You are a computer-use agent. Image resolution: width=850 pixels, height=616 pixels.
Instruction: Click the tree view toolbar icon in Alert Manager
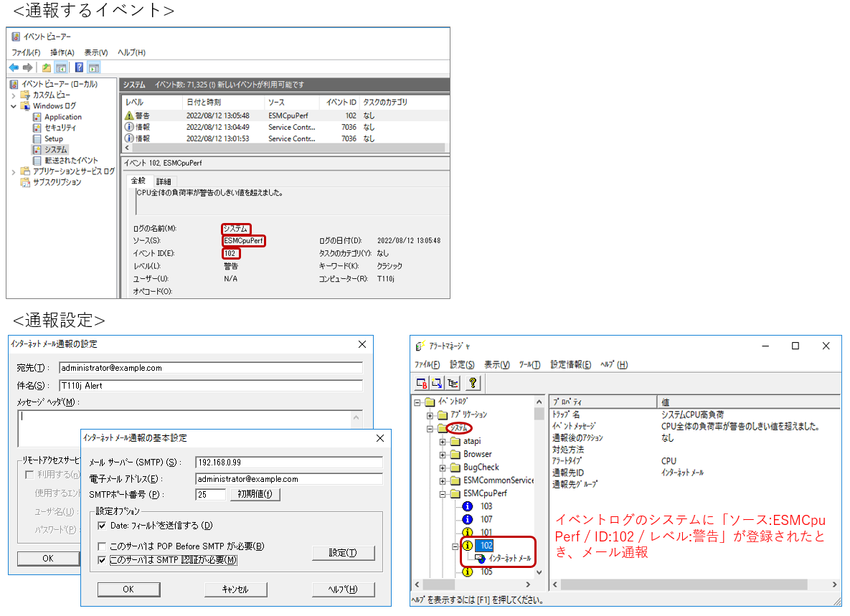pyautogui.click(x=452, y=382)
